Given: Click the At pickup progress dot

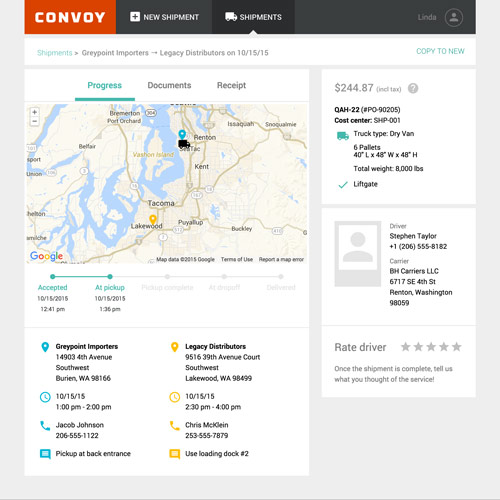Looking at the screenshot, I should 110,277.
